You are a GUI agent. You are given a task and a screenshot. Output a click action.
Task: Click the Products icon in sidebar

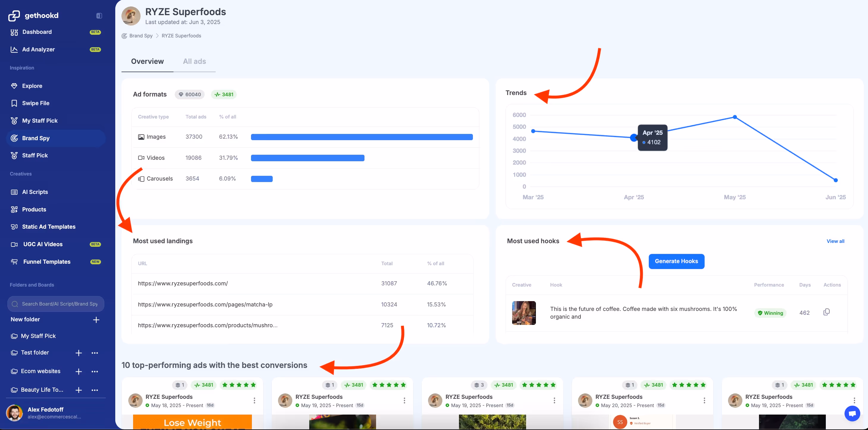click(x=14, y=209)
